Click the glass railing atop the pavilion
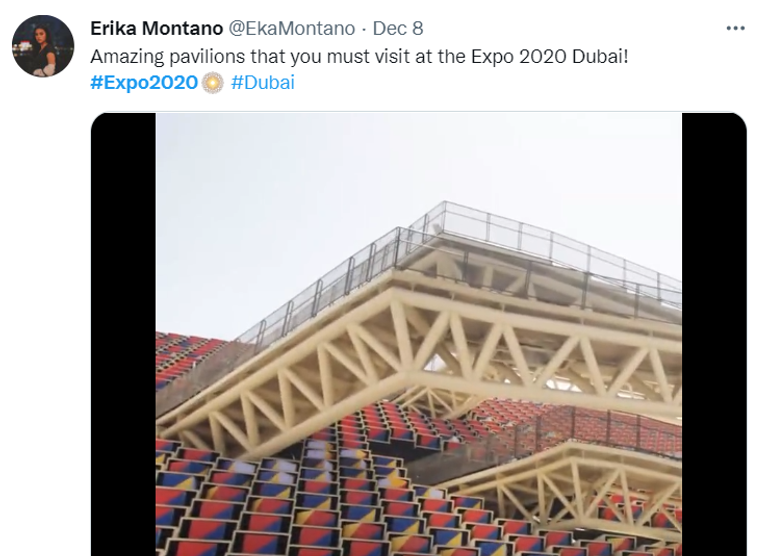 pos(520,240)
